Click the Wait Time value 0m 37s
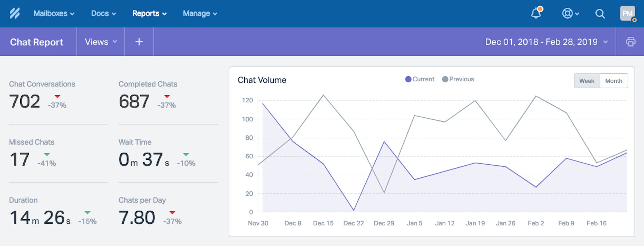 (144, 159)
